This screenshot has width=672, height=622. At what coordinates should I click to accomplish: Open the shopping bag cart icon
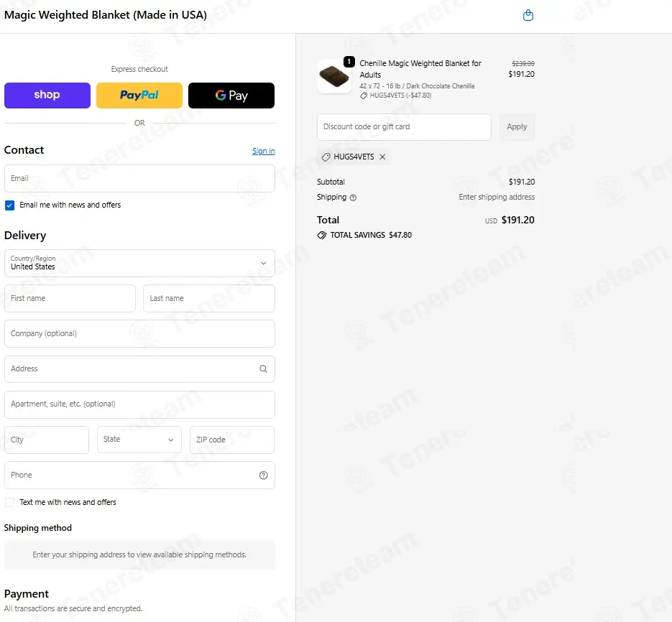click(528, 15)
